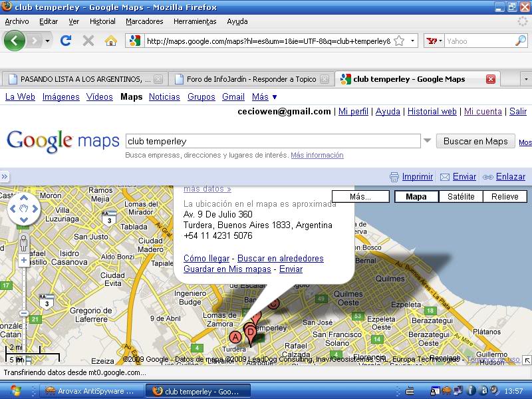This screenshot has height=399, width=532.
Task: Pan the map down with the arrow
Action: (x=24, y=219)
